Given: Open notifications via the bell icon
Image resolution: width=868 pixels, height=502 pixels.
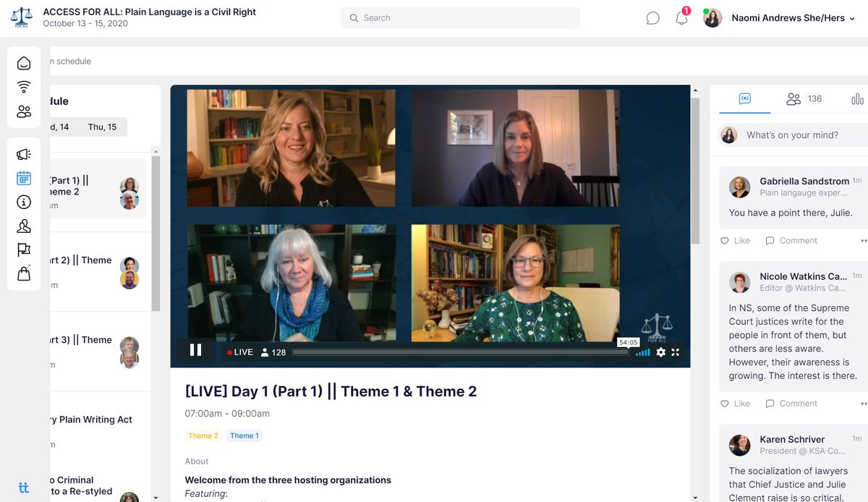Looking at the screenshot, I should [681, 17].
